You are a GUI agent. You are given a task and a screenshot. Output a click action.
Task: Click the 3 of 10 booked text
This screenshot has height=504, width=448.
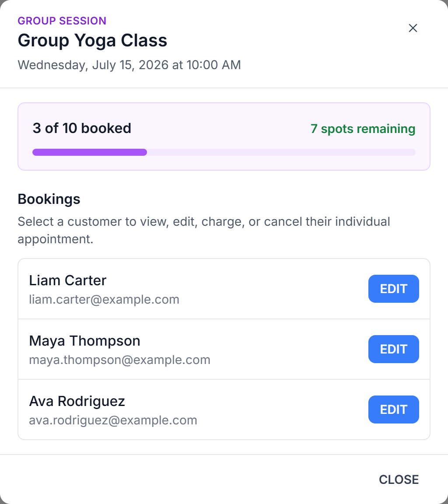(x=82, y=128)
